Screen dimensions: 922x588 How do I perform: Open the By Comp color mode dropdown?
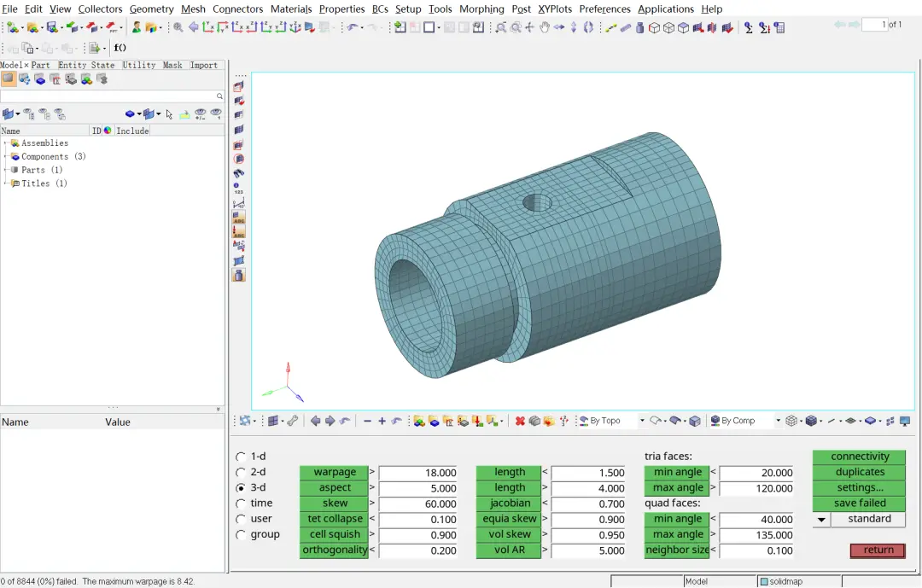point(778,421)
